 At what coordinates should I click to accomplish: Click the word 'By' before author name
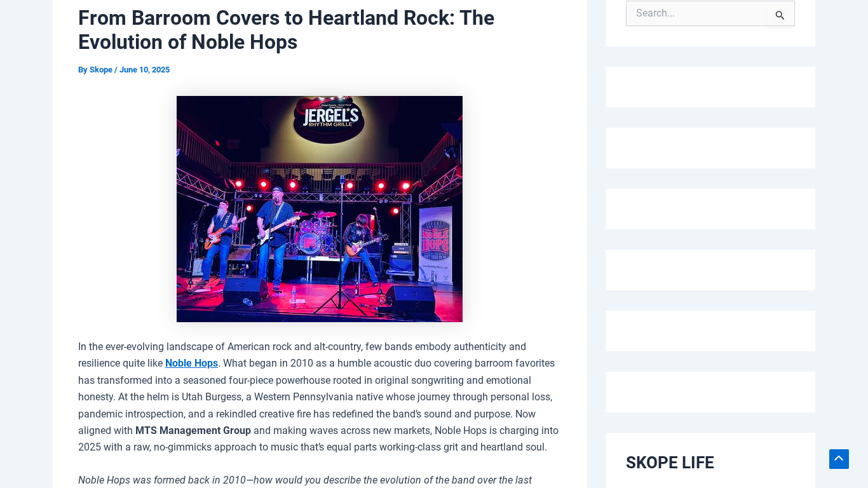[x=83, y=70]
